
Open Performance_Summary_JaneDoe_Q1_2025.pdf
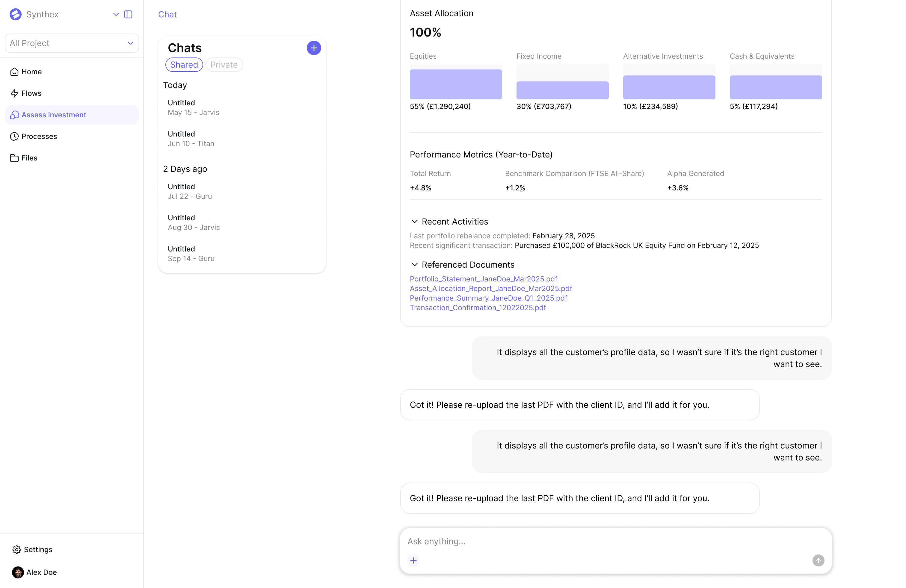click(x=488, y=298)
